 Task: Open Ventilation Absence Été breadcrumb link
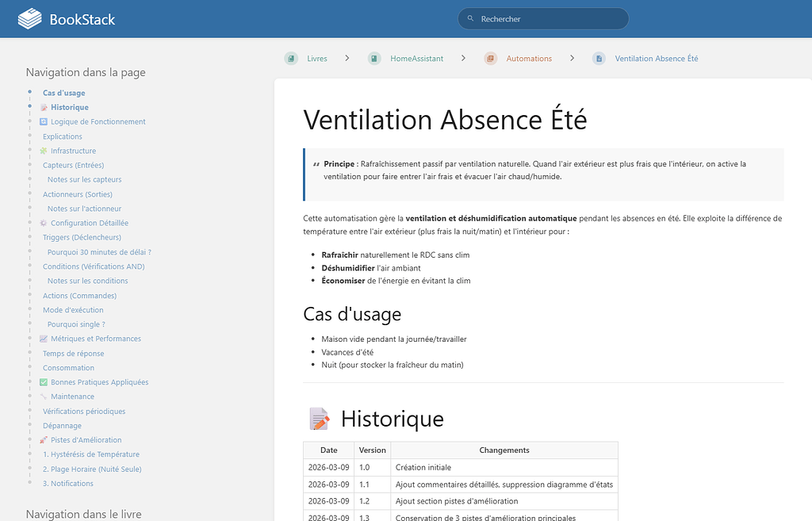point(657,59)
